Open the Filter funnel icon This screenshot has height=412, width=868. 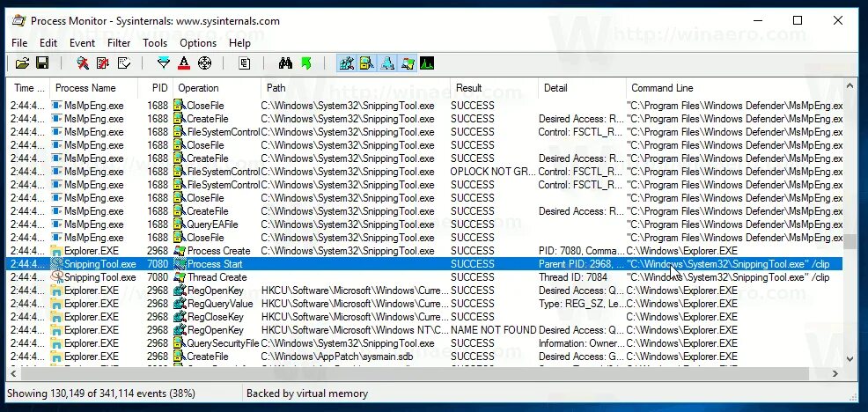(x=164, y=63)
